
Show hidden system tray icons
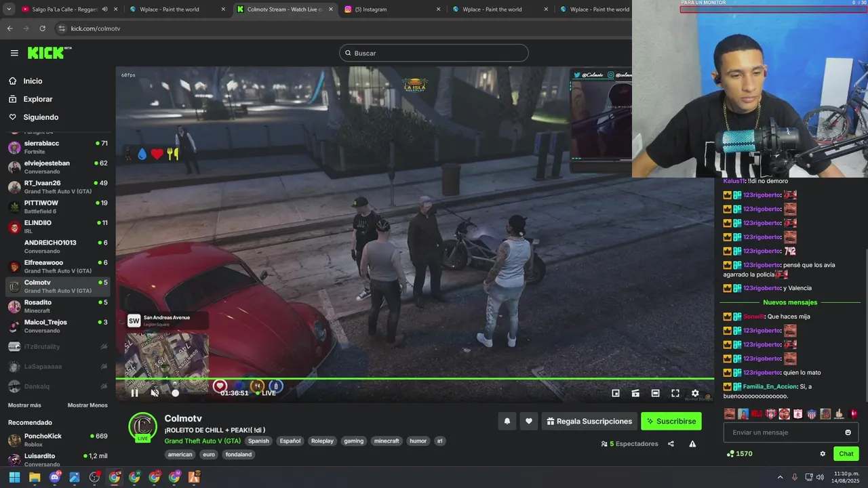tap(780, 477)
